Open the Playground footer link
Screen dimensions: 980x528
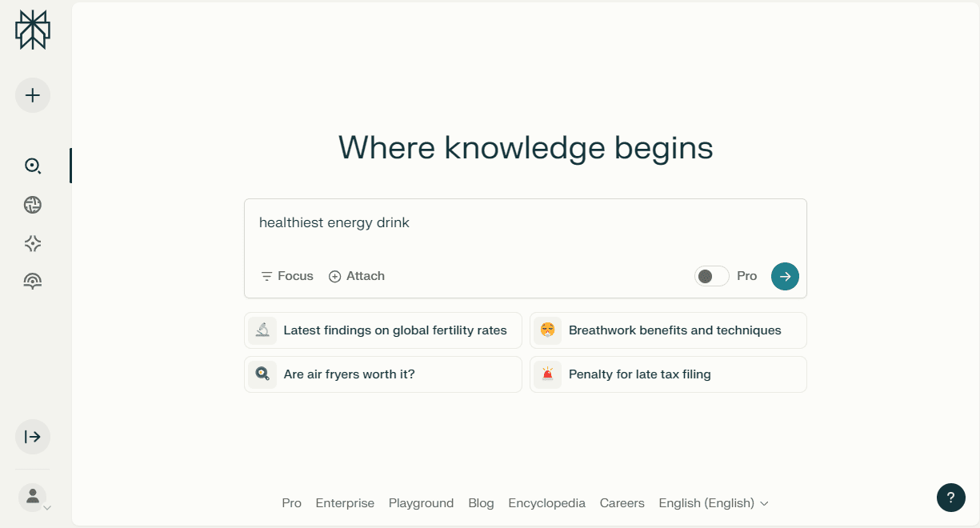[x=421, y=503]
